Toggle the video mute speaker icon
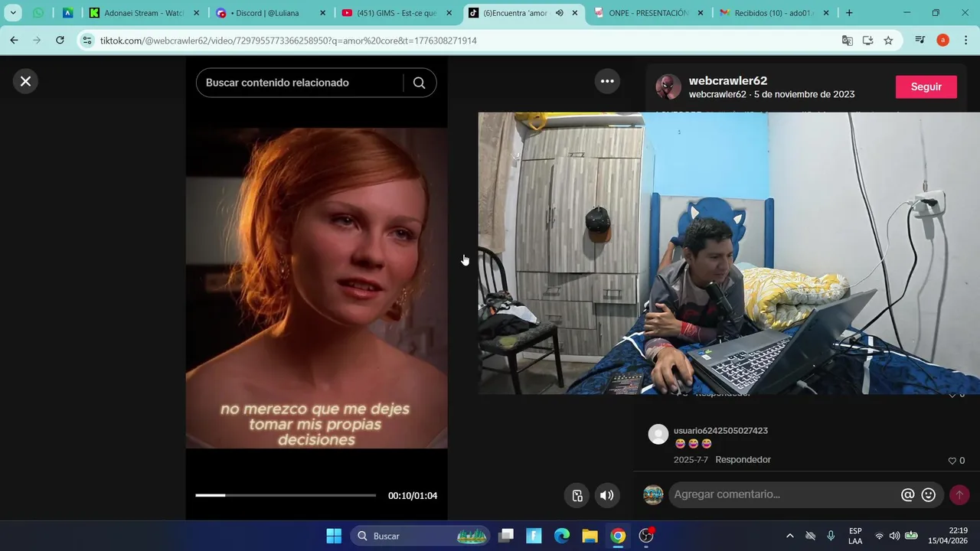Screen dimensions: 980x551 click(x=606, y=495)
